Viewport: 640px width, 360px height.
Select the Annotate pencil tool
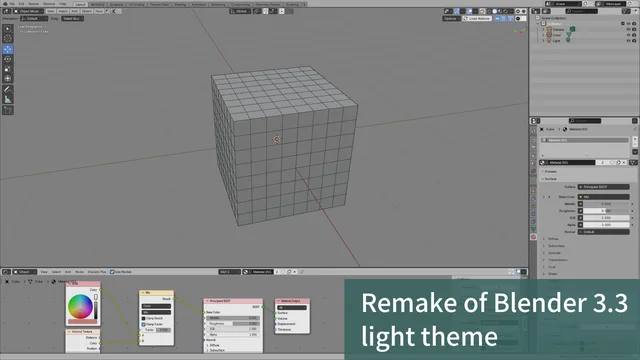click(x=8, y=89)
